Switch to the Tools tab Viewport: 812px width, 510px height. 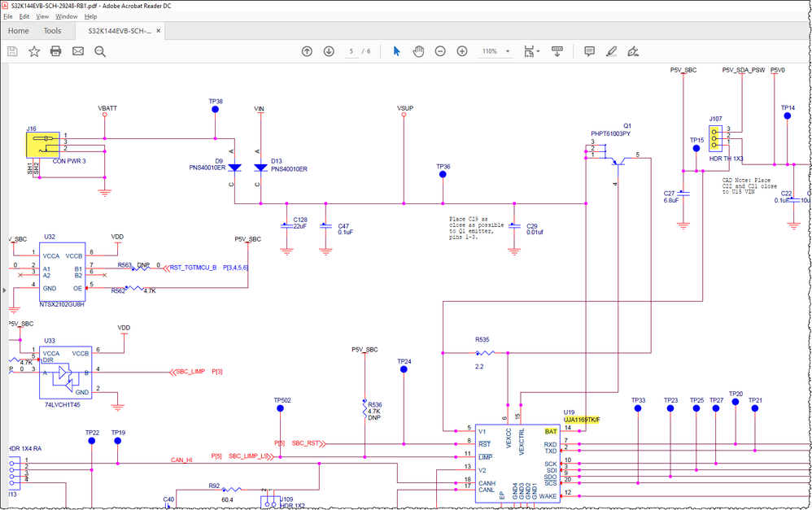tap(52, 30)
